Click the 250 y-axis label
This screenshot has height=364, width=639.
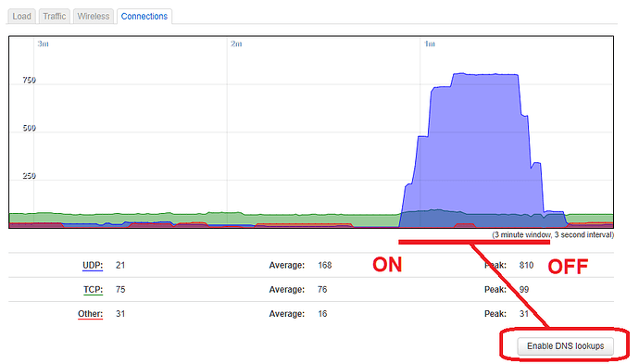pyautogui.click(x=29, y=176)
